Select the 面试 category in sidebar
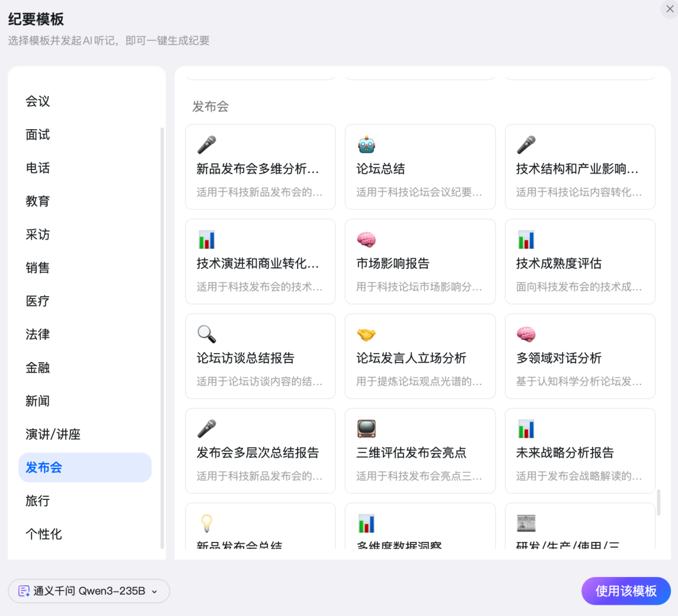Screen dimensions: 678x616 coord(38,134)
